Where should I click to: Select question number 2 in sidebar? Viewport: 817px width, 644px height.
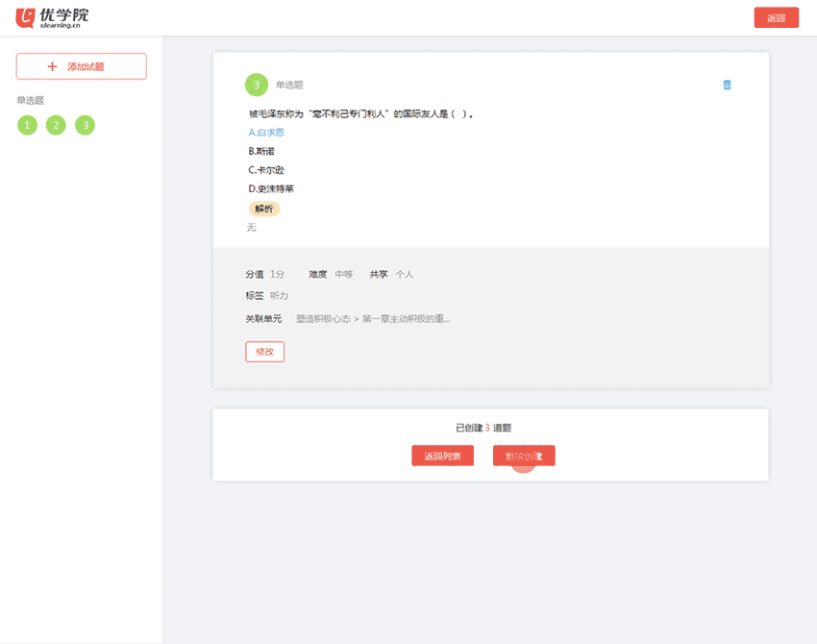(56, 125)
